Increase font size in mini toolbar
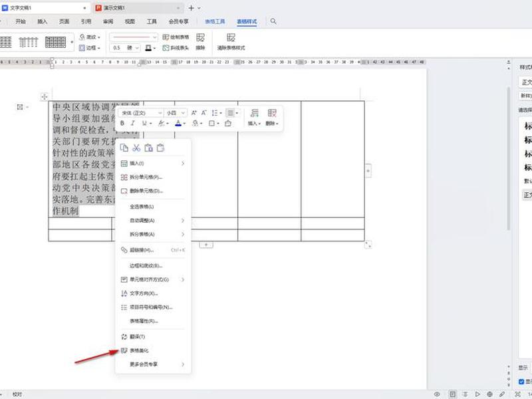This screenshot has width=532, height=399. (194, 112)
